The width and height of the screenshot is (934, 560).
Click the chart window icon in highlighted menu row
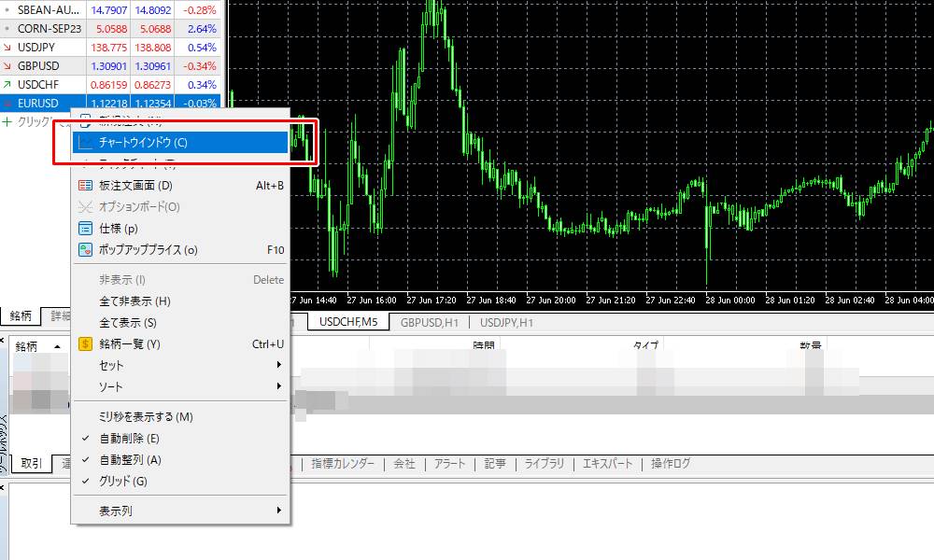point(85,143)
